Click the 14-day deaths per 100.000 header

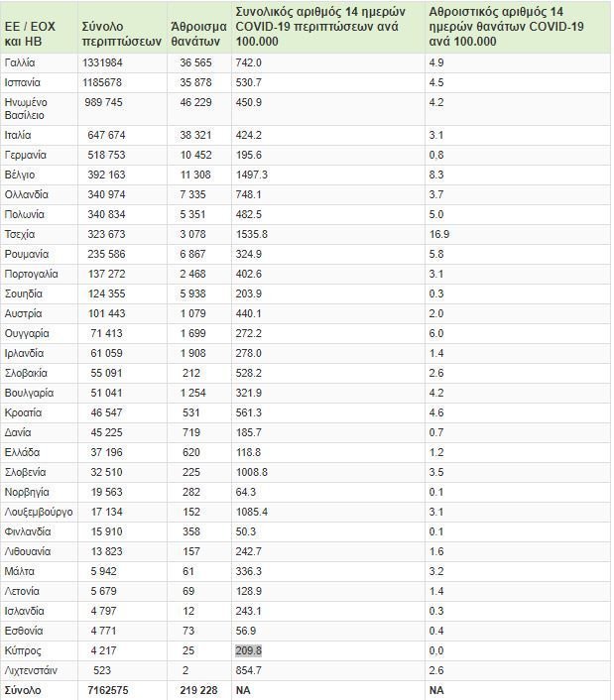coord(507,27)
